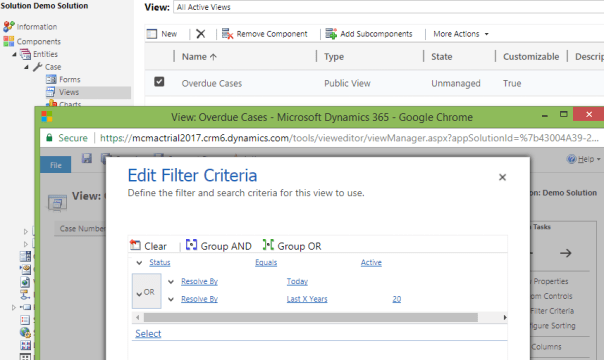Open the chevron for the Resolve By Last X Years row

click(171, 299)
